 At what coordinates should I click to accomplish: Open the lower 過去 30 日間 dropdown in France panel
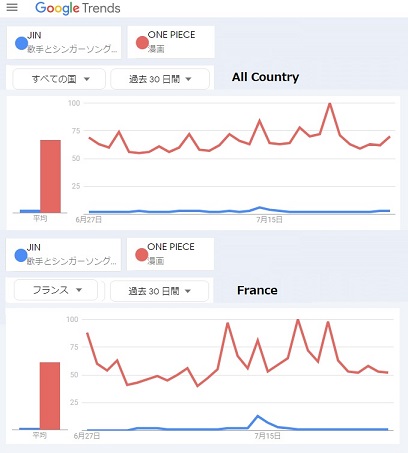point(159,291)
